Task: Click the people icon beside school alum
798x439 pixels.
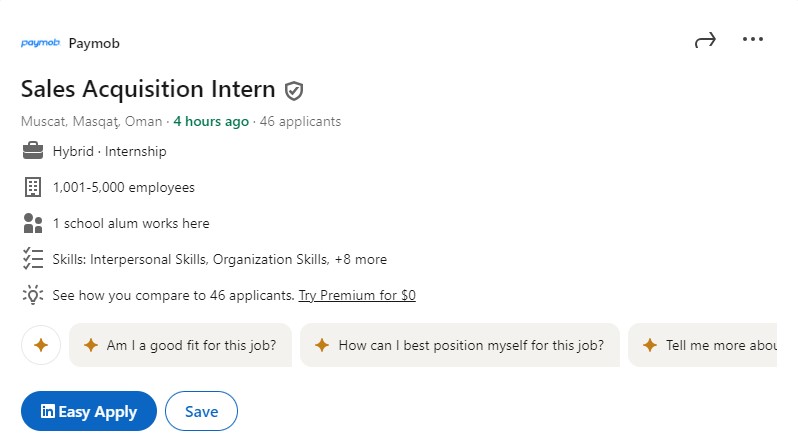Action: [x=33, y=223]
